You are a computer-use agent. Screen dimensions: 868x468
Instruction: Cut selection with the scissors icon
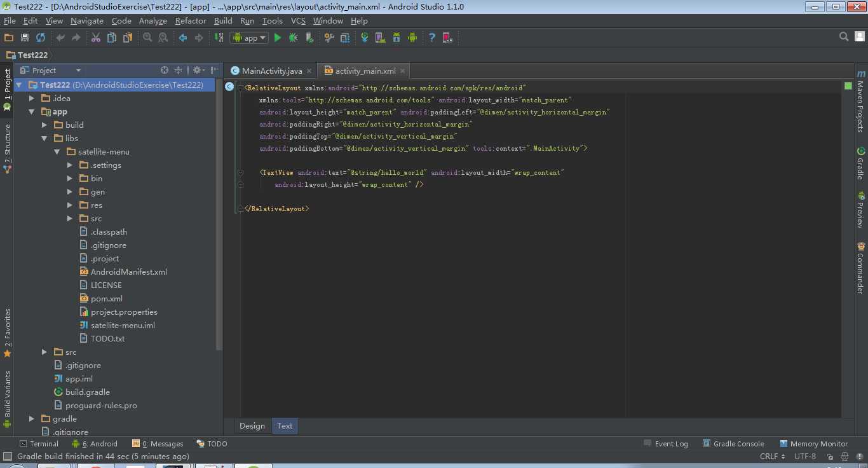click(96, 38)
